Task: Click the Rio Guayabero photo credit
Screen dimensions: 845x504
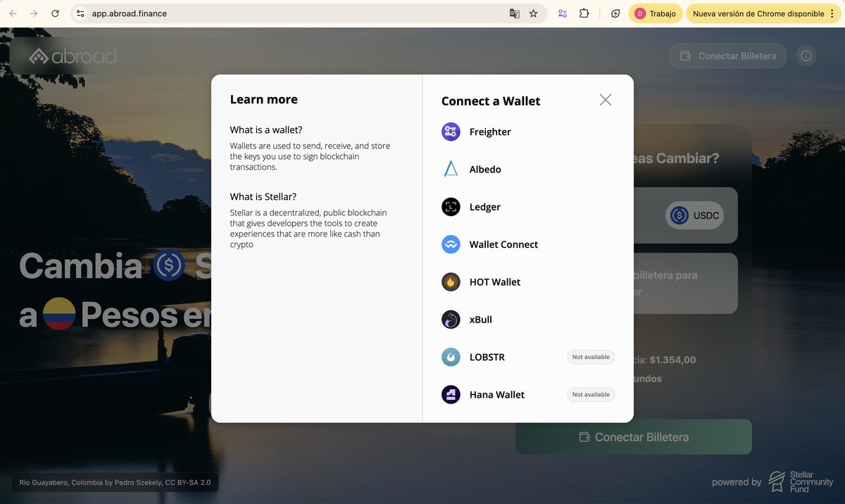Action: click(x=115, y=483)
